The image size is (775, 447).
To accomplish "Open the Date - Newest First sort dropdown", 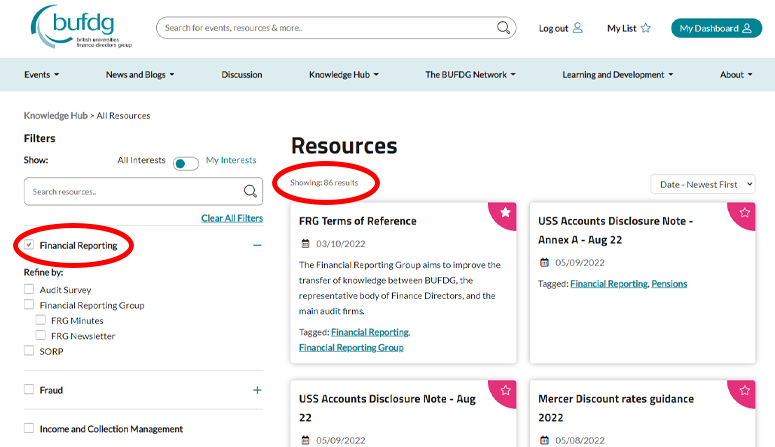I will click(702, 184).
